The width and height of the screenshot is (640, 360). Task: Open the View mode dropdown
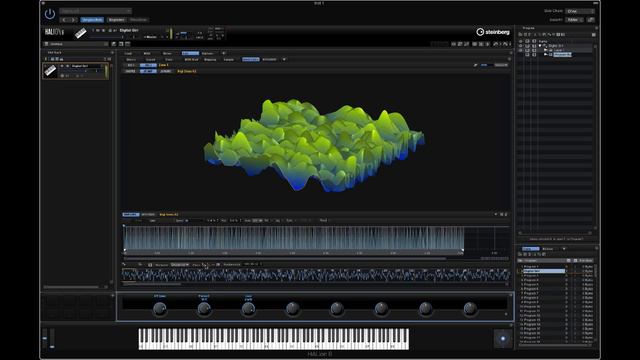pos(575,20)
